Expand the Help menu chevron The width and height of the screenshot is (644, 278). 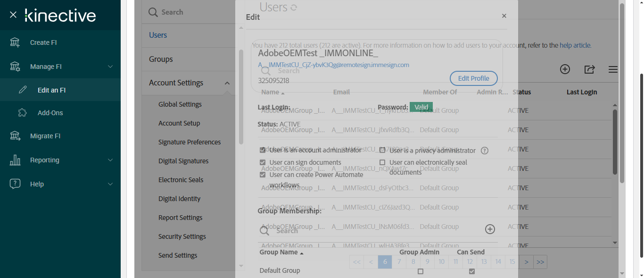point(110,184)
